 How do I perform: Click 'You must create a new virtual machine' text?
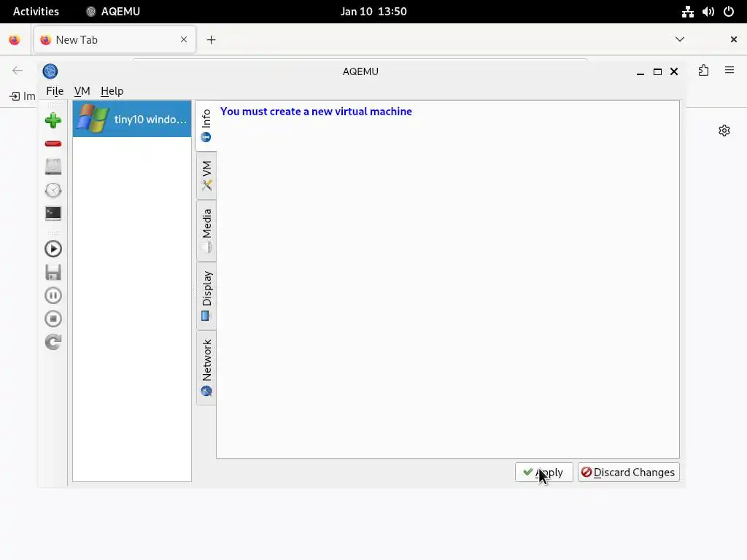pyautogui.click(x=316, y=112)
